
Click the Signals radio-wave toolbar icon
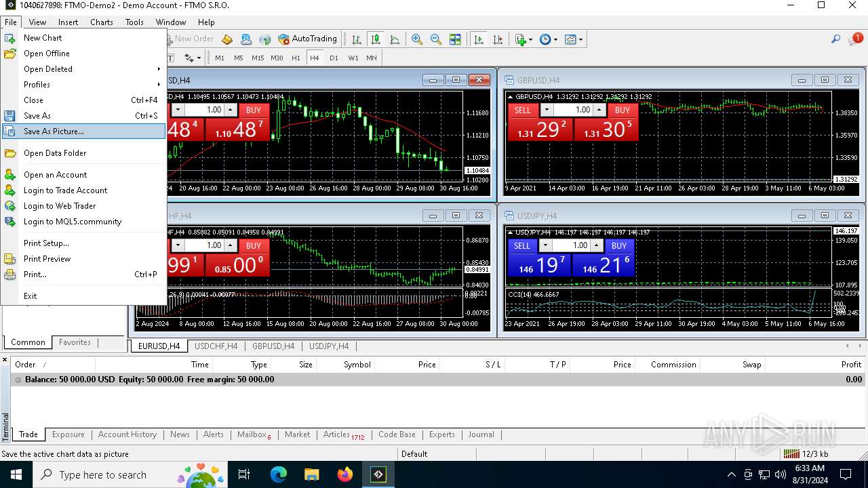pos(265,39)
